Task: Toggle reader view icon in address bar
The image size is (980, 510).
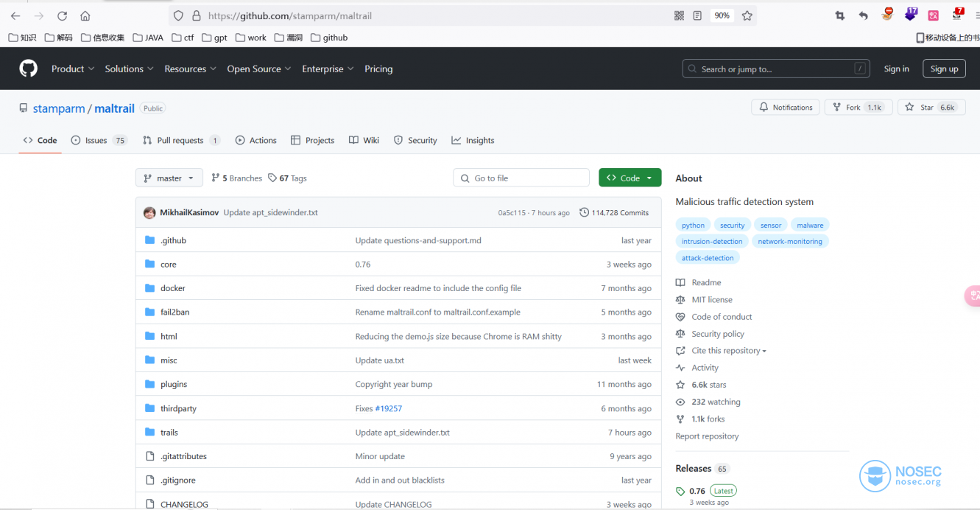Action: (697, 15)
